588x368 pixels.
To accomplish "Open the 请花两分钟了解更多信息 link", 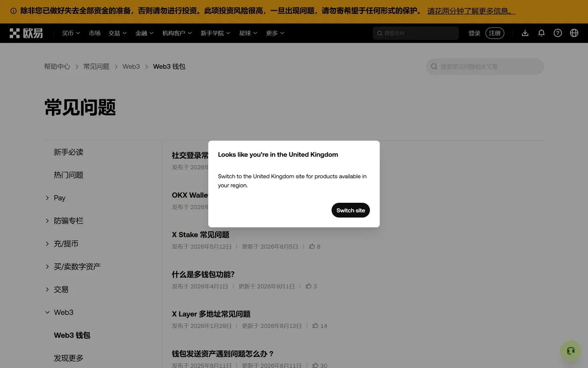I will pyautogui.click(x=471, y=11).
